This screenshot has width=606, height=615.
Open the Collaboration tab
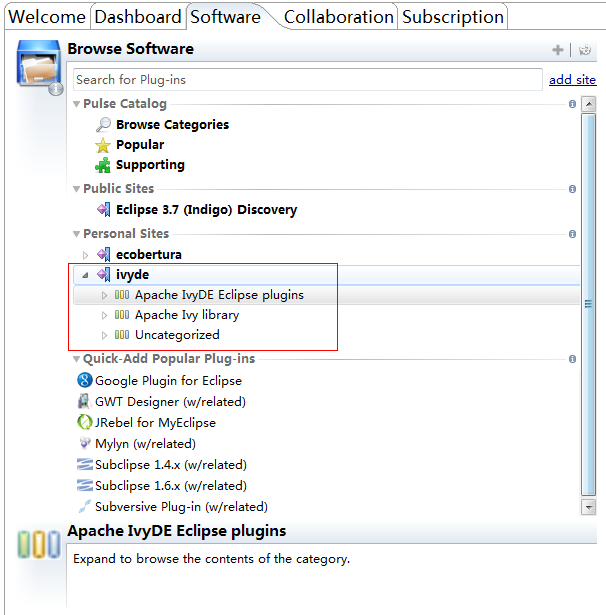pos(338,16)
